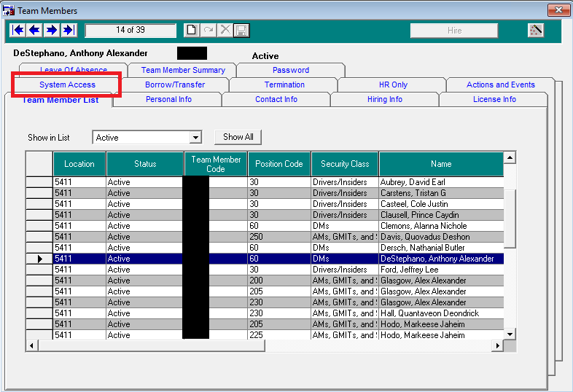The image size is (573, 392).
Task: Click the horizontal scrollbar thumb of list
Action: (x=152, y=345)
